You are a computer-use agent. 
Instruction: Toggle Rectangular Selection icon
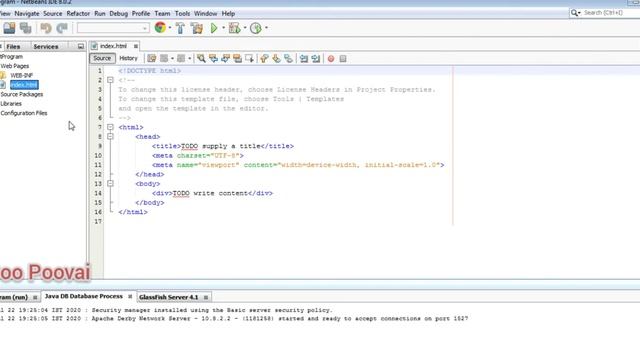pos(249,58)
